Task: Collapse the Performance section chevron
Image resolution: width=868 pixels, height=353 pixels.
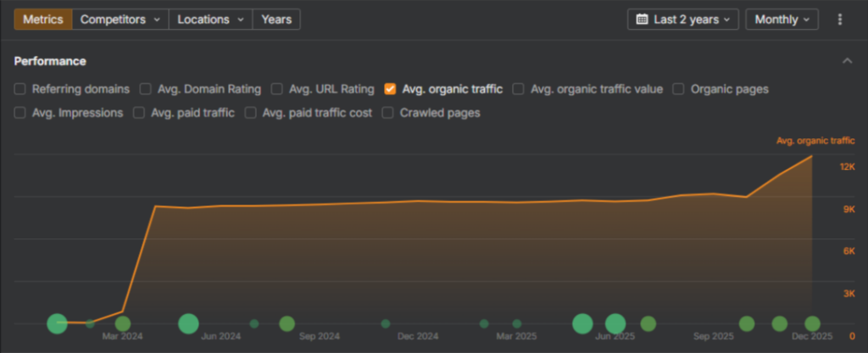Action: click(x=847, y=61)
